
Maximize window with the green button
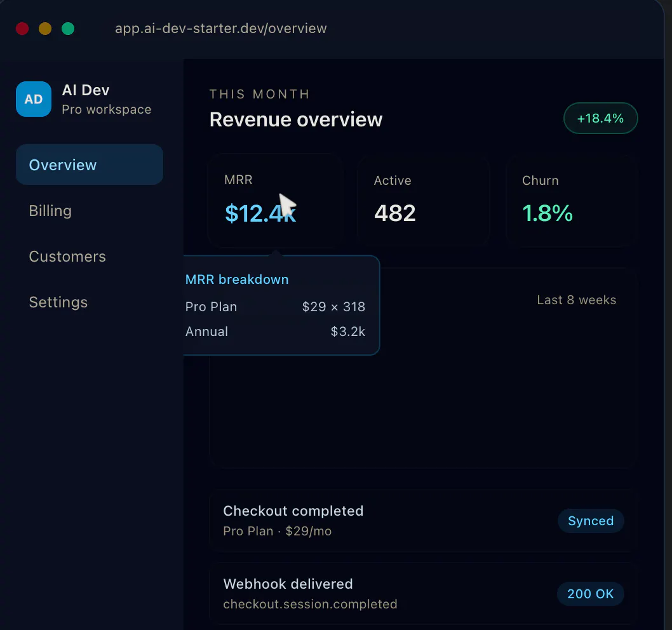[68, 29]
